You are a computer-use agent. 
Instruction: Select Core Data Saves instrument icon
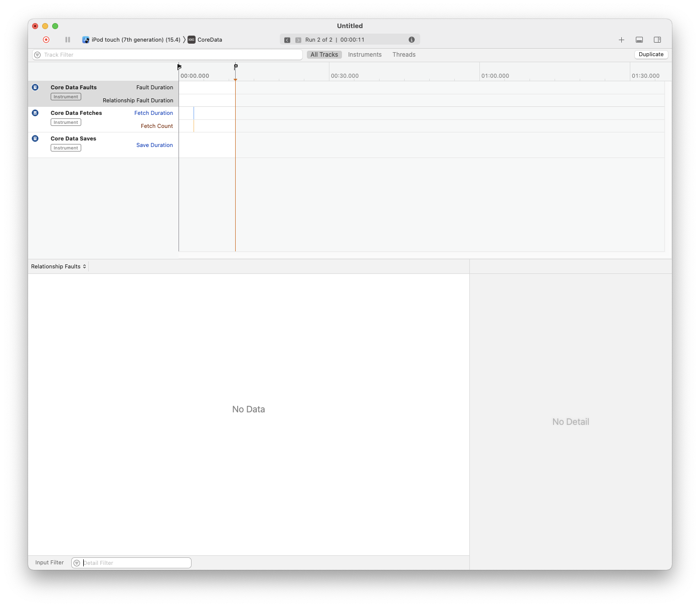35,138
